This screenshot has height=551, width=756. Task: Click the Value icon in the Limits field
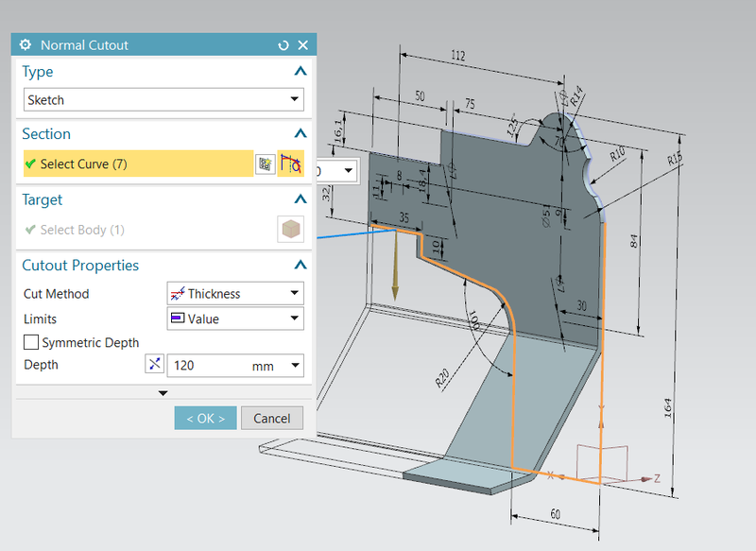tap(178, 319)
